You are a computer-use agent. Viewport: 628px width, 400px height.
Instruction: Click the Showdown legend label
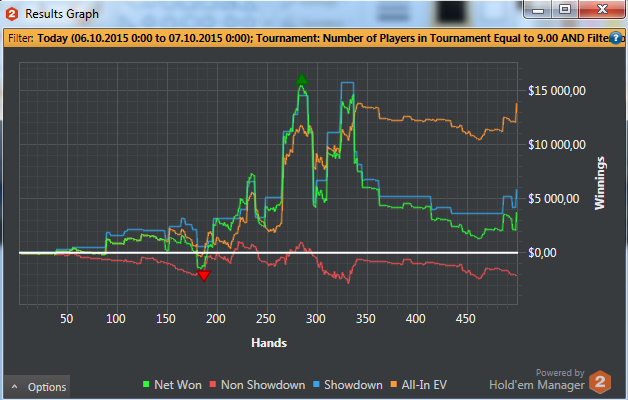click(x=353, y=385)
